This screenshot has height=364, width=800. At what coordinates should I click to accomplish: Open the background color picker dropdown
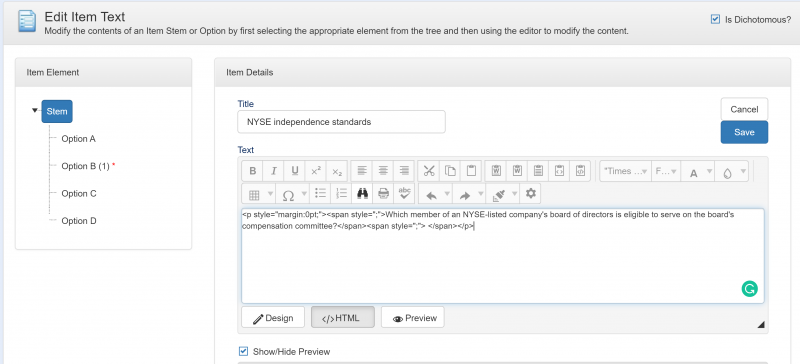pyautogui.click(x=743, y=172)
